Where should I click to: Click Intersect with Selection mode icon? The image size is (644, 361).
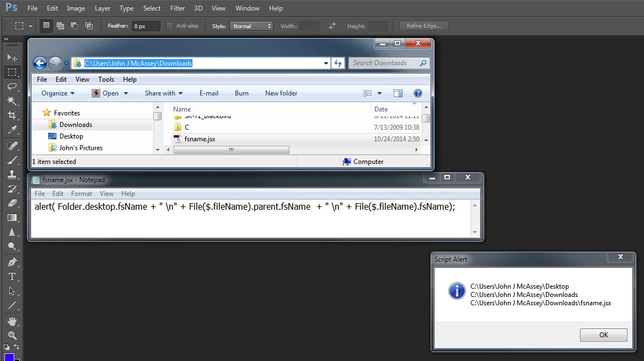(89, 25)
